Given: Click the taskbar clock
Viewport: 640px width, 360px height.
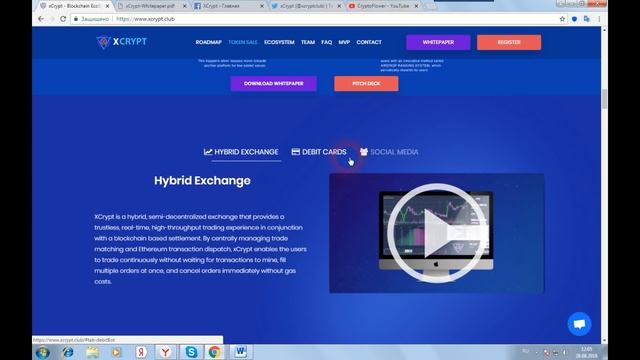Looking at the screenshot, I should click(587, 352).
